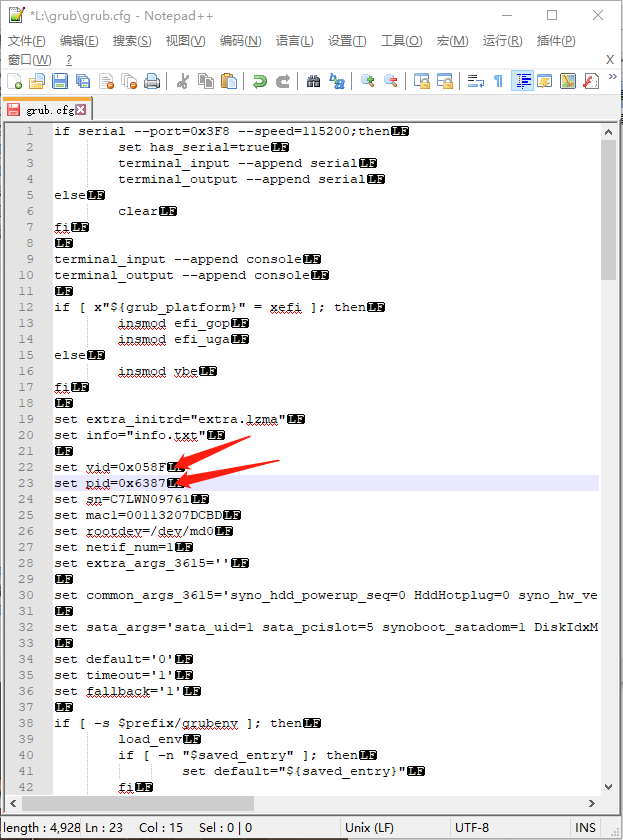Open the 搜索(S) menu

(132, 41)
